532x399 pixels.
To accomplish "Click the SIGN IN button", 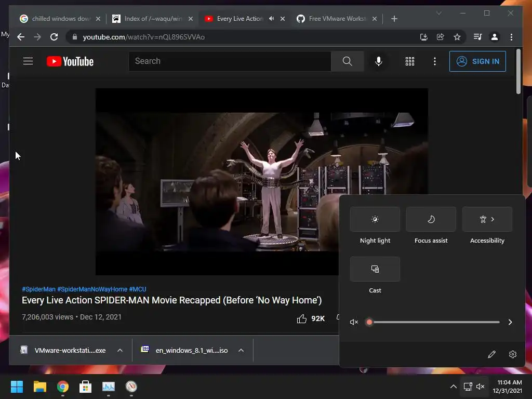I will [477, 61].
